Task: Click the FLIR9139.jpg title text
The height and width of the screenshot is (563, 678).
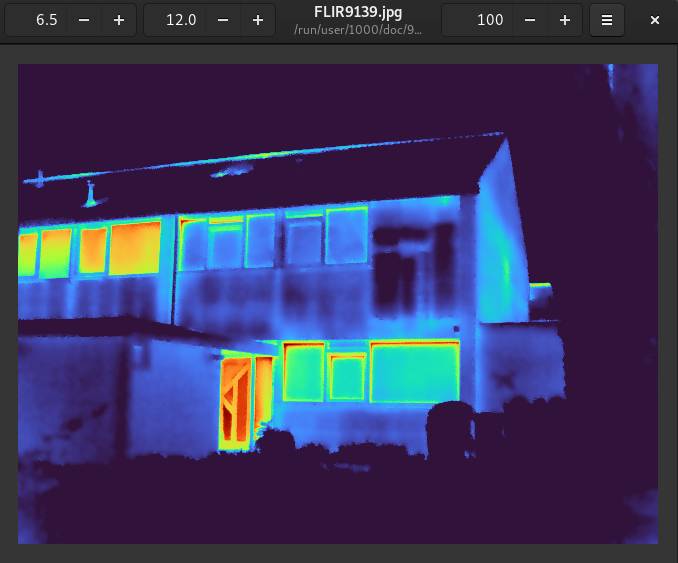Action: pos(358,12)
